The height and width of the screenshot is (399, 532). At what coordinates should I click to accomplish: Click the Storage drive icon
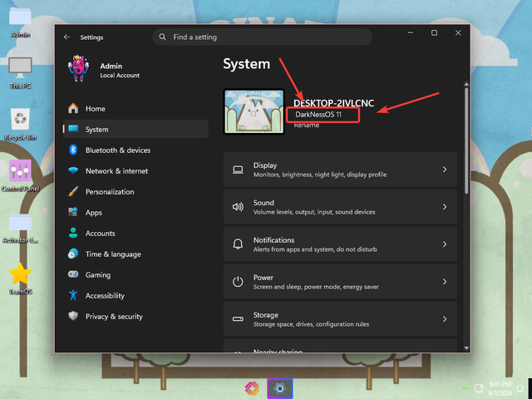tap(238, 319)
